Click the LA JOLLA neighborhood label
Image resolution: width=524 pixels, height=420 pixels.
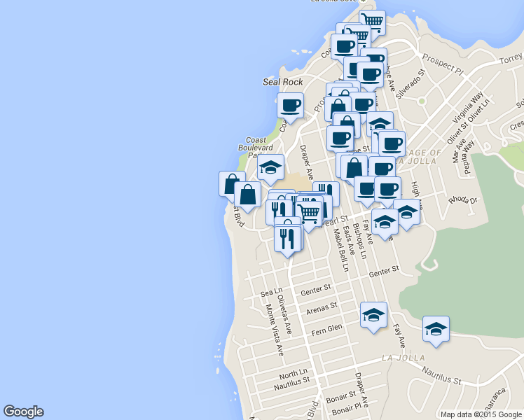pyautogui.click(x=404, y=358)
